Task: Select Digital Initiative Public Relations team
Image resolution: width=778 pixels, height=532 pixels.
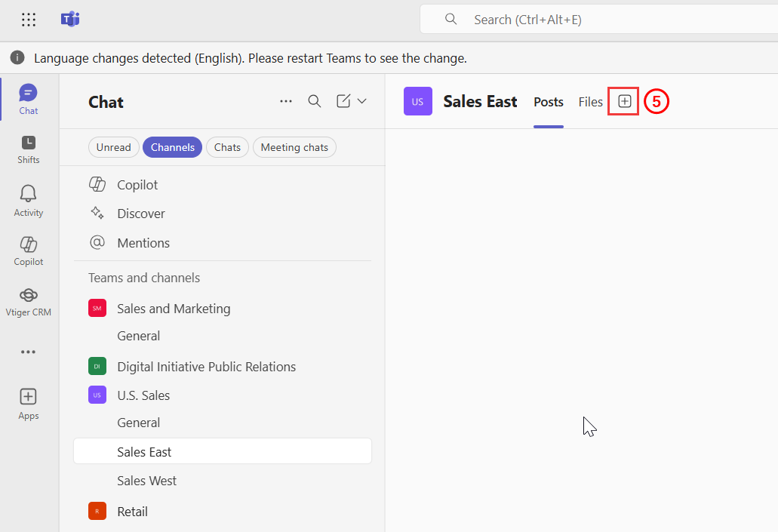Action: point(207,367)
